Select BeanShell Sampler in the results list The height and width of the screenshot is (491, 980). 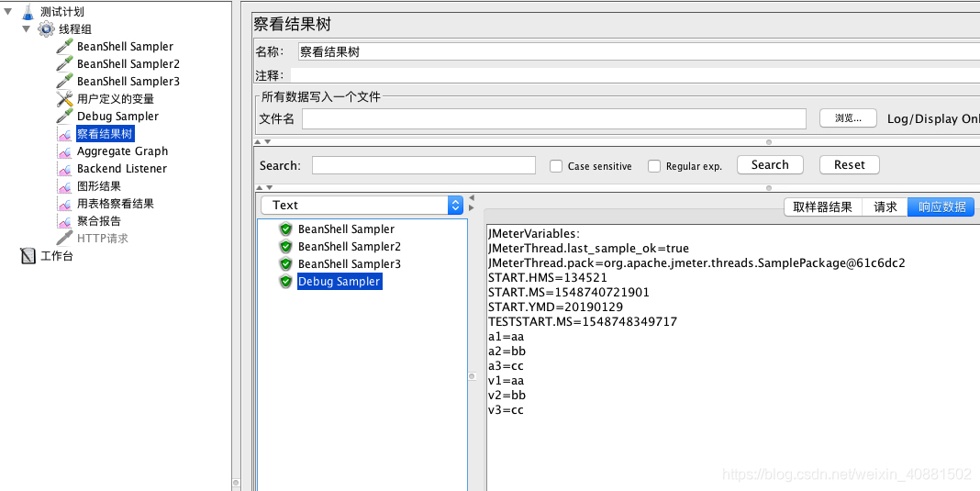tap(346, 229)
